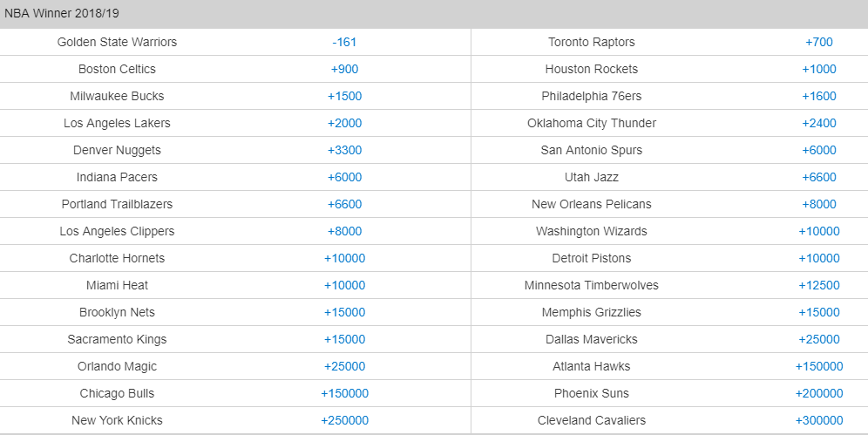Click Utah Jazz +6600 odds
Screen dimensions: 868x435
(819, 177)
